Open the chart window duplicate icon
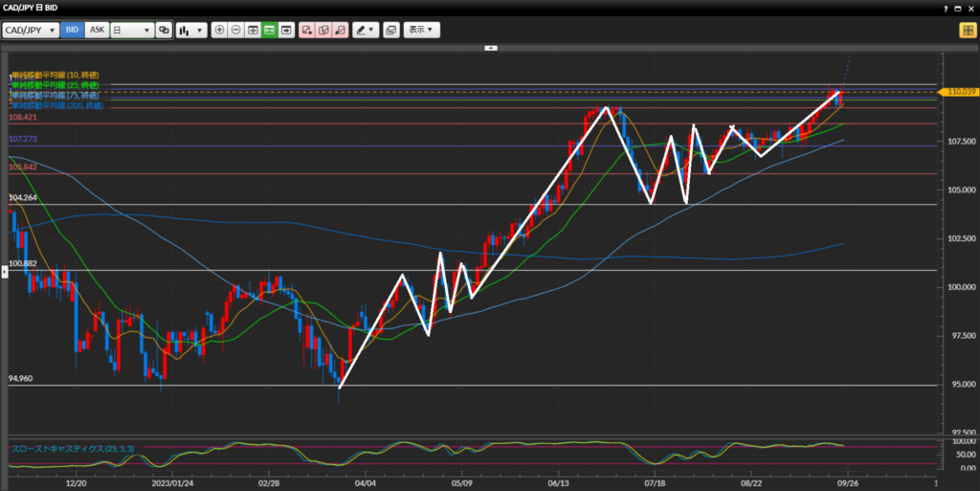The height and width of the screenshot is (491, 980). click(x=390, y=30)
